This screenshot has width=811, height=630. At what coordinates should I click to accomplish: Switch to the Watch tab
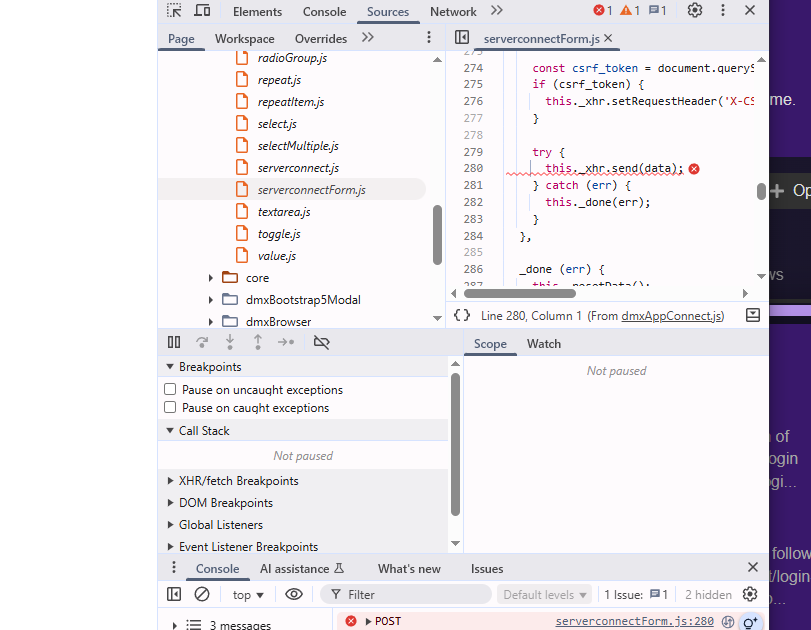pos(544,344)
